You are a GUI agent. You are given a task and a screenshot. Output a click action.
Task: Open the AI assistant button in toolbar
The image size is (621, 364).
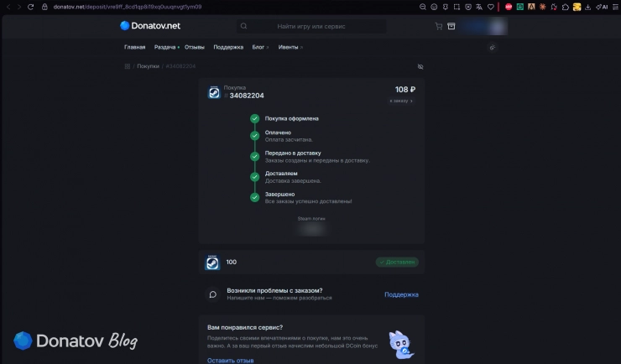(x=602, y=7)
